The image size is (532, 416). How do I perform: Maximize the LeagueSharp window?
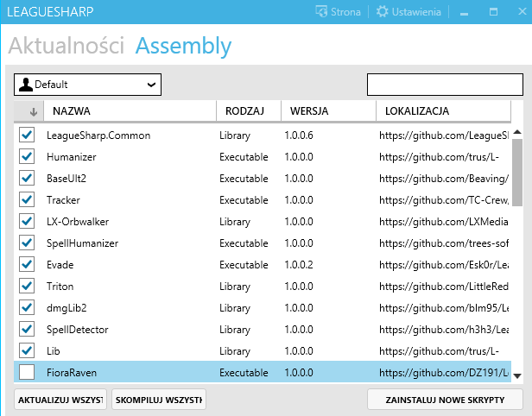coord(493,12)
